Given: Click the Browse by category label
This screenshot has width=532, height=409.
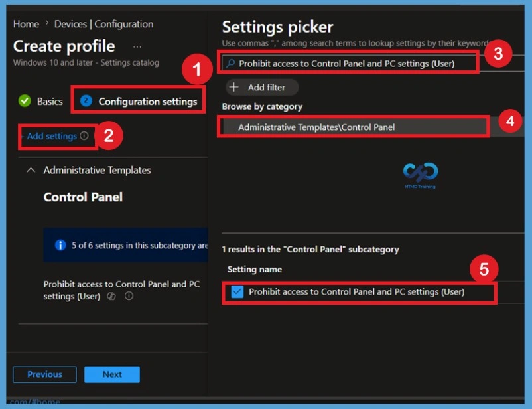Looking at the screenshot, I should pos(262,107).
